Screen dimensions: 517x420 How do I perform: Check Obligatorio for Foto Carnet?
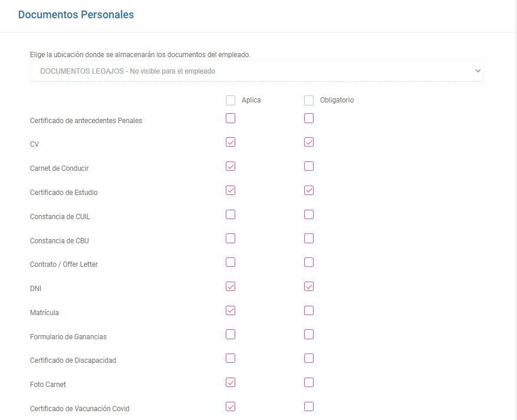pos(309,382)
